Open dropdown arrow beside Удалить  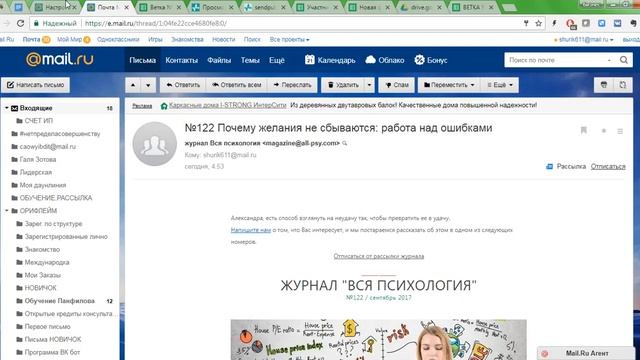pyautogui.click(x=369, y=85)
